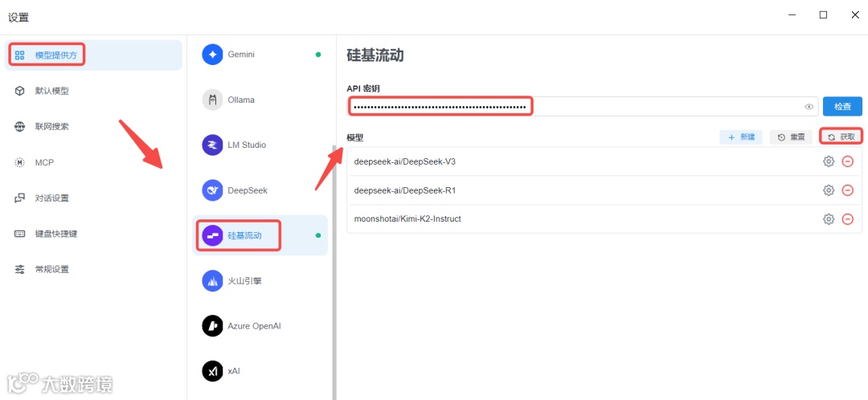Click the 对话设置 chat bubble icon
Viewport: 868px width, 400px height.
click(20, 198)
